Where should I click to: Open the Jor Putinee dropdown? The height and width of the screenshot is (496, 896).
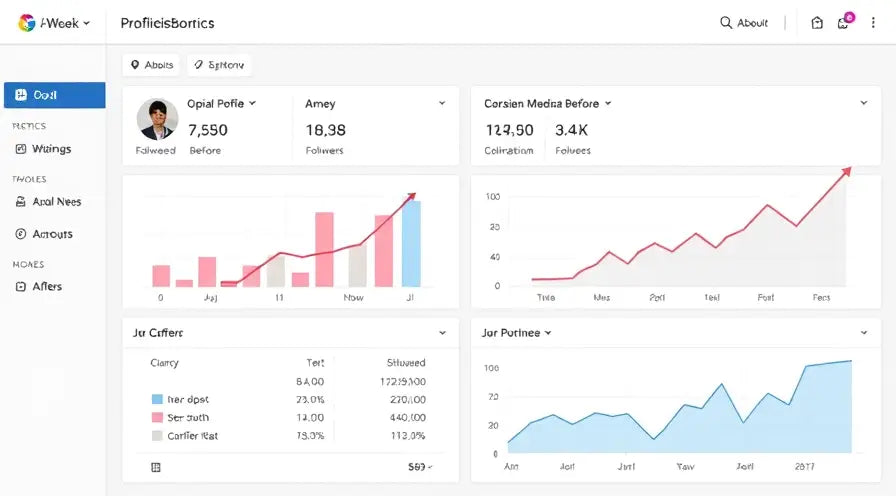pos(516,333)
